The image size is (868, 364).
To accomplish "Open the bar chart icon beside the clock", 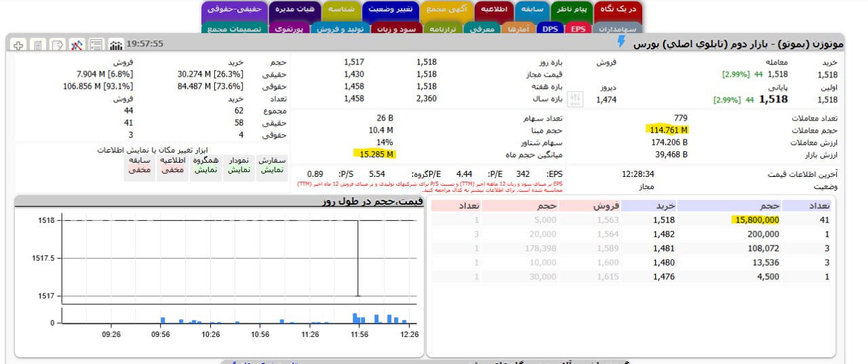I will pyautogui.click(x=116, y=45).
